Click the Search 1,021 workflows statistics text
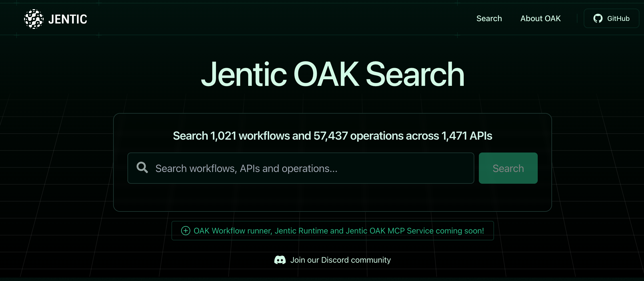 [333, 136]
